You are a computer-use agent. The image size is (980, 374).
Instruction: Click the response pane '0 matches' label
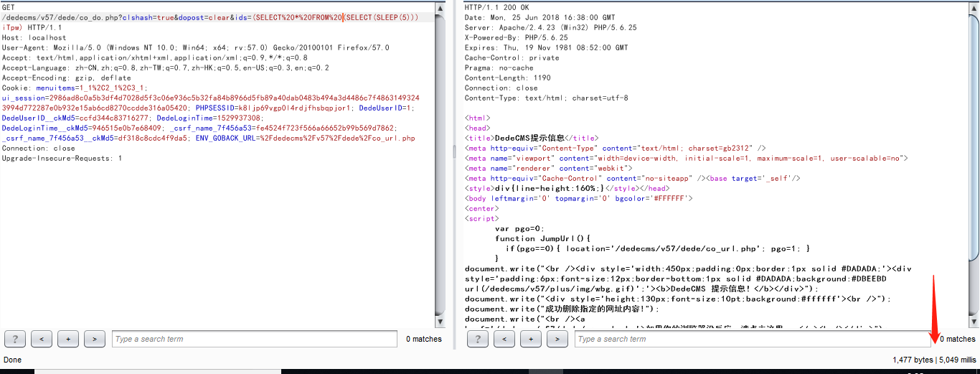point(958,339)
